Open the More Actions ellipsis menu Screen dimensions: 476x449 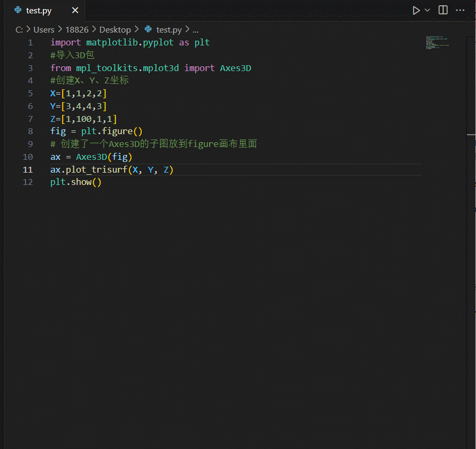tap(460, 10)
